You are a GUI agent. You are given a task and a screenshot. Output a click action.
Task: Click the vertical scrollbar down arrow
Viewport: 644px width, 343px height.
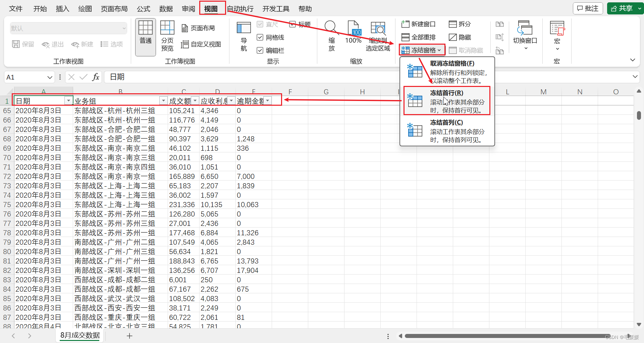tap(639, 325)
